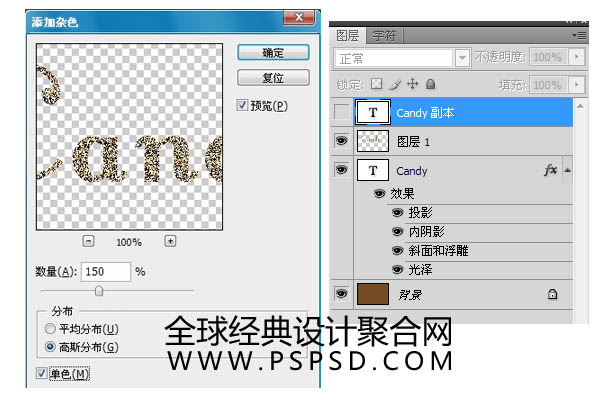The height and width of the screenshot is (400, 600).
Task: Click the lock image pixels brush icon
Action: (x=395, y=84)
